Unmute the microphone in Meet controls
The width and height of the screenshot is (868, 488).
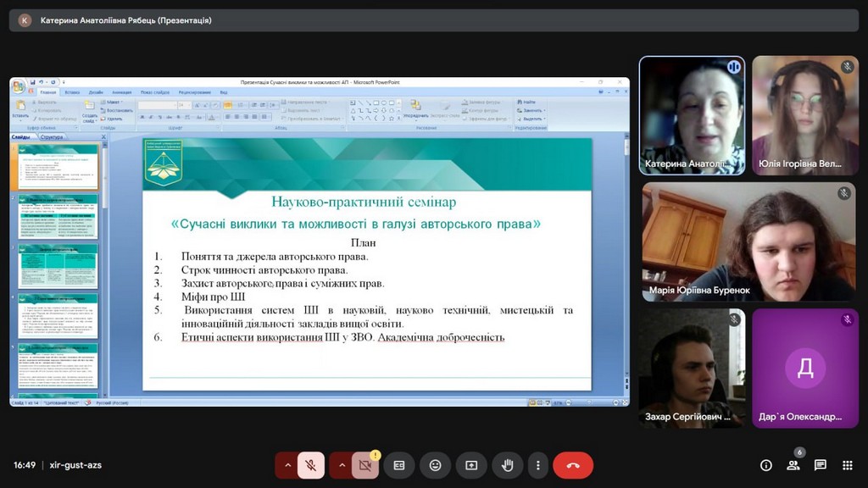tap(309, 465)
